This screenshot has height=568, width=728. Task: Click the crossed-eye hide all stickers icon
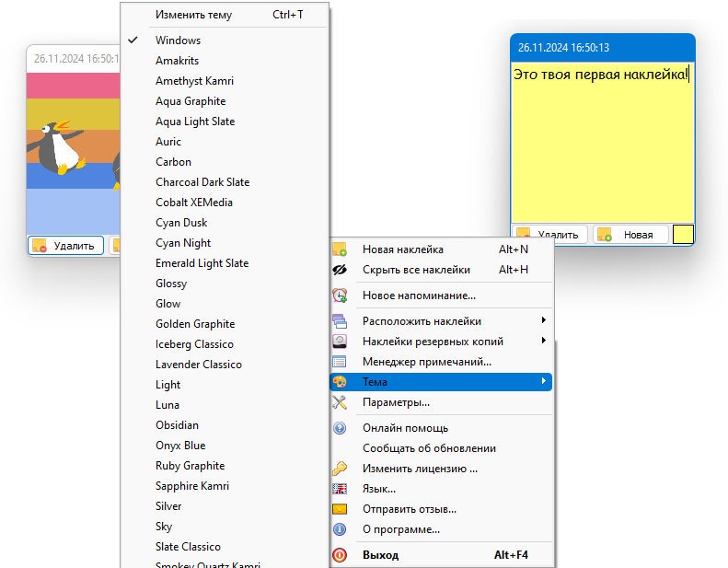point(340,270)
